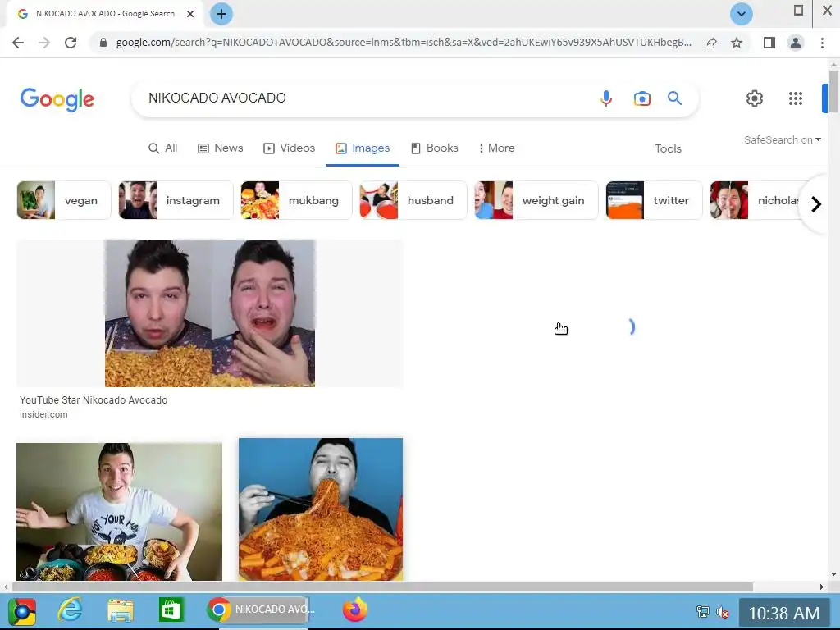Expand the tab search dropdown arrow
The height and width of the screenshot is (630, 840).
click(x=742, y=14)
